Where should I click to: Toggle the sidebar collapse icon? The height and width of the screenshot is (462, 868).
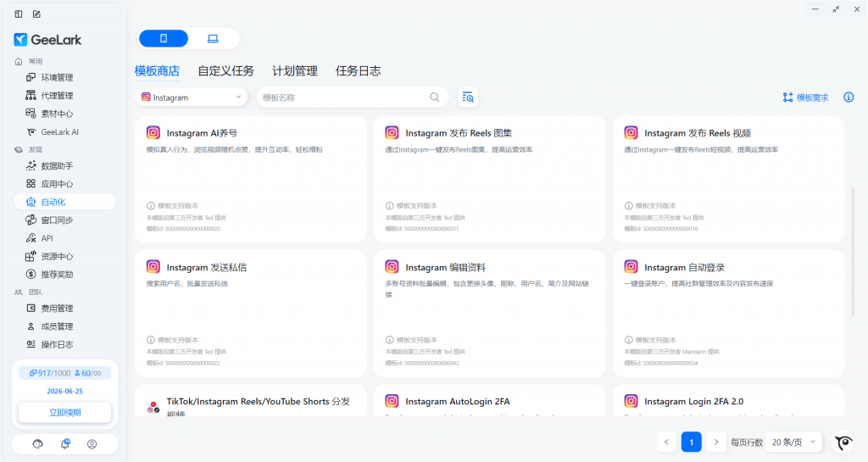(x=19, y=14)
